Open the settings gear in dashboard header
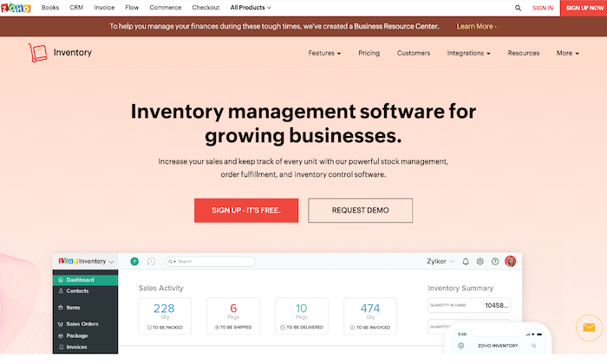This screenshot has height=364, width=607. 480,262
